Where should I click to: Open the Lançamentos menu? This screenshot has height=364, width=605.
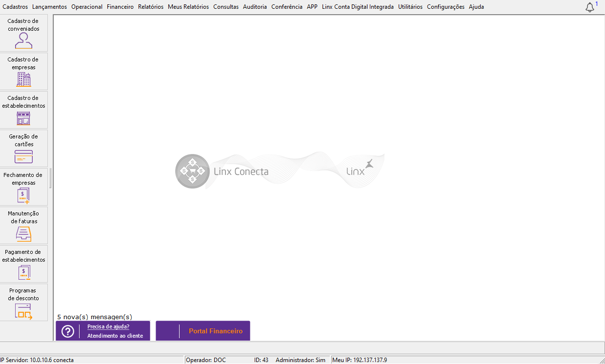(50, 7)
